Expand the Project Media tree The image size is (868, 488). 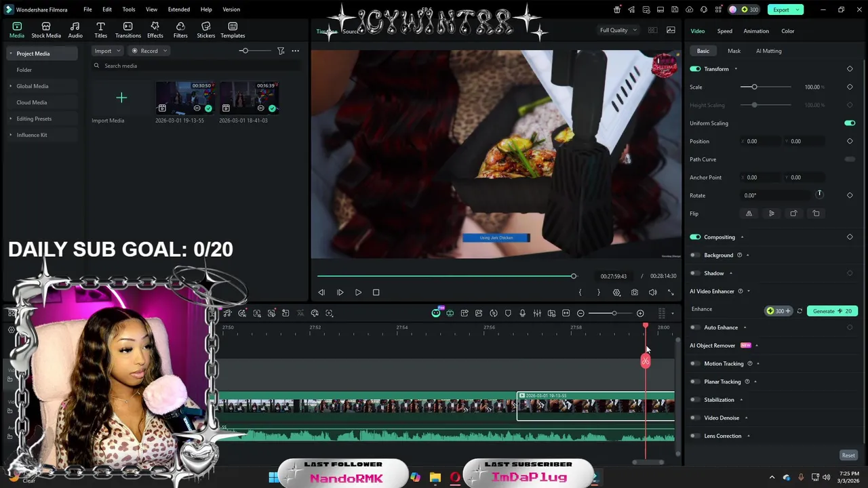[x=10, y=54]
